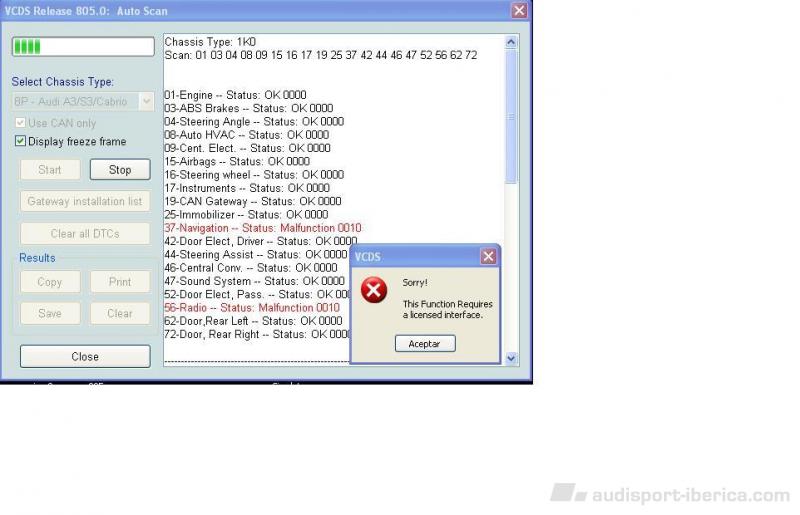Select the 56-Radio Malfunction 0010 line
The width and height of the screenshot is (800, 515).
pyautogui.click(x=252, y=307)
